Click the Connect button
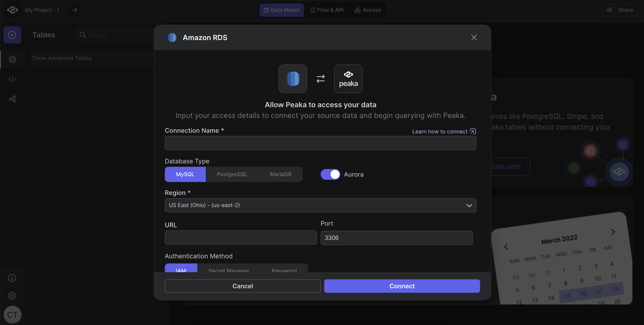 tap(402, 286)
